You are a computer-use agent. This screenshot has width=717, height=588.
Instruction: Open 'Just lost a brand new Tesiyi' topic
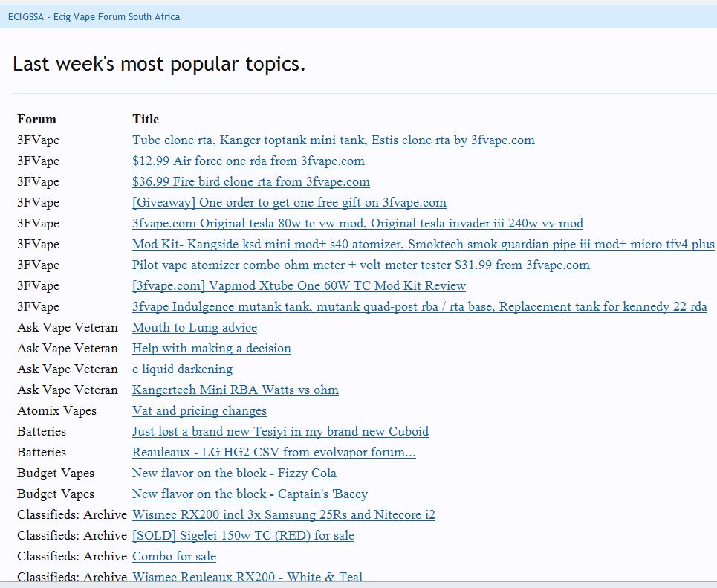click(280, 431)
